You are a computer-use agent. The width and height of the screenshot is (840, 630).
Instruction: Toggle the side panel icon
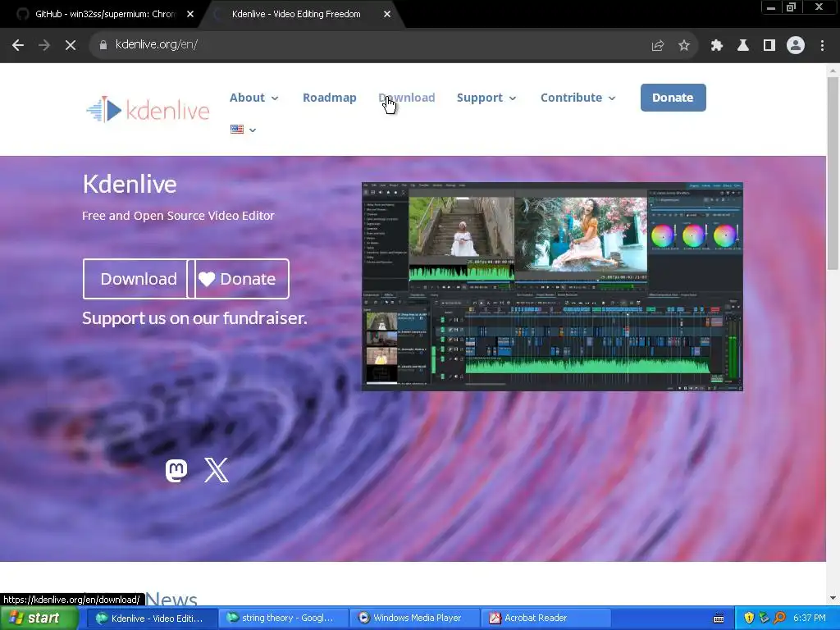pyautogui.click(x=769, y=46)
